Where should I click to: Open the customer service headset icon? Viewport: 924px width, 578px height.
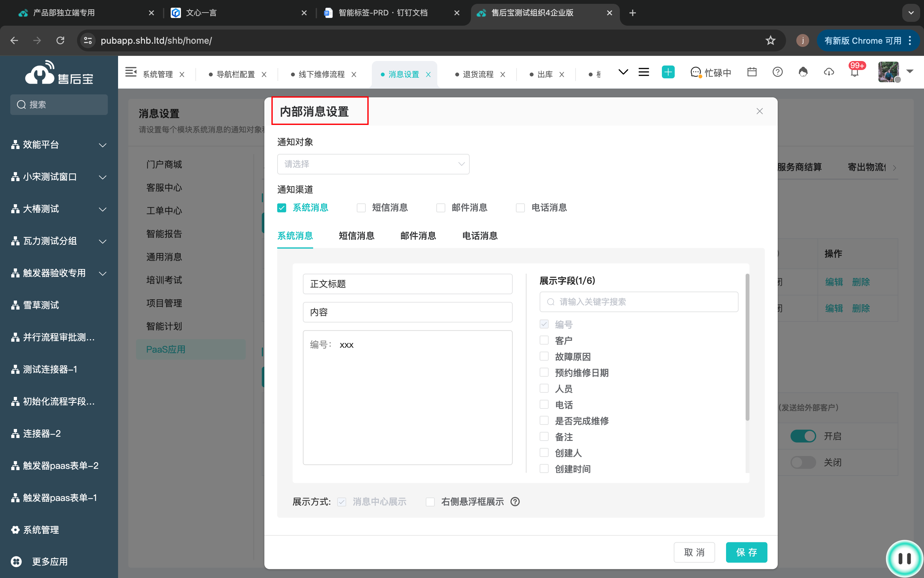(803, 72)
